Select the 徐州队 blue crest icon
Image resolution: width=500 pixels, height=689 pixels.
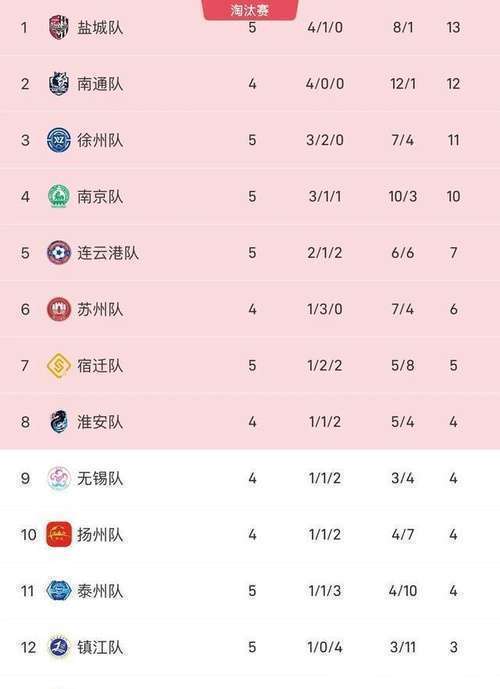[x=59, y=140]
